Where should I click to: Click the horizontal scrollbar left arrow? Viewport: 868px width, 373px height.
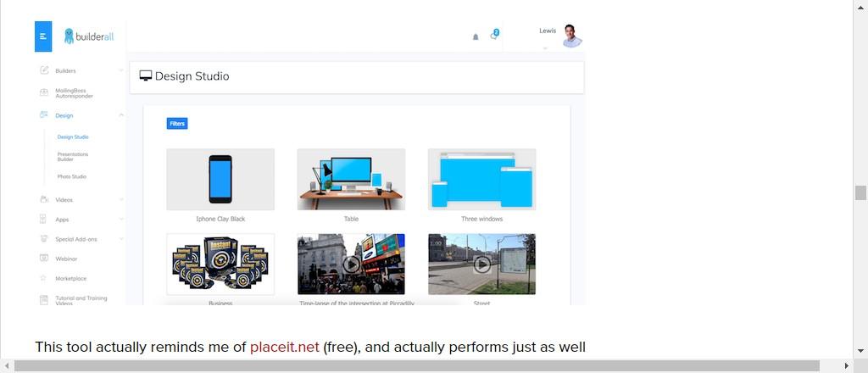click(7, 366)
